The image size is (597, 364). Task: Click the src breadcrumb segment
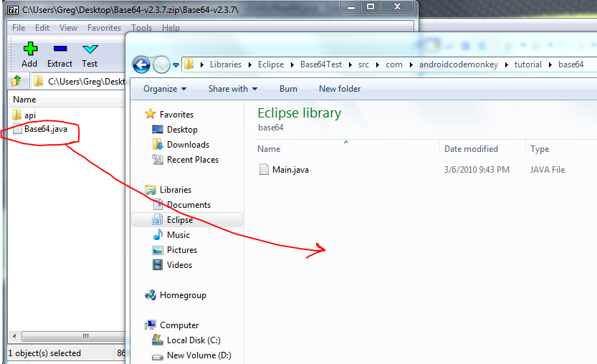click(363, 64)
